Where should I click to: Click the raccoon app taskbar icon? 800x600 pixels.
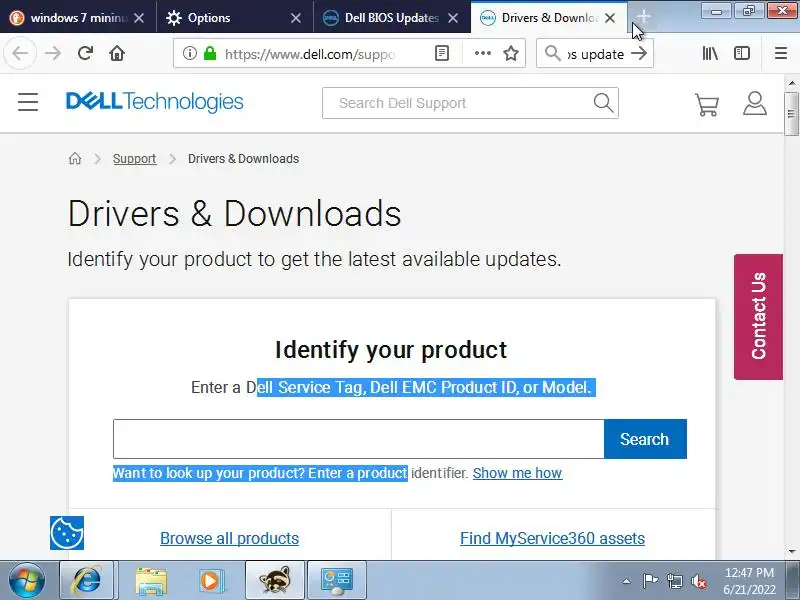(x=275, y=581)
